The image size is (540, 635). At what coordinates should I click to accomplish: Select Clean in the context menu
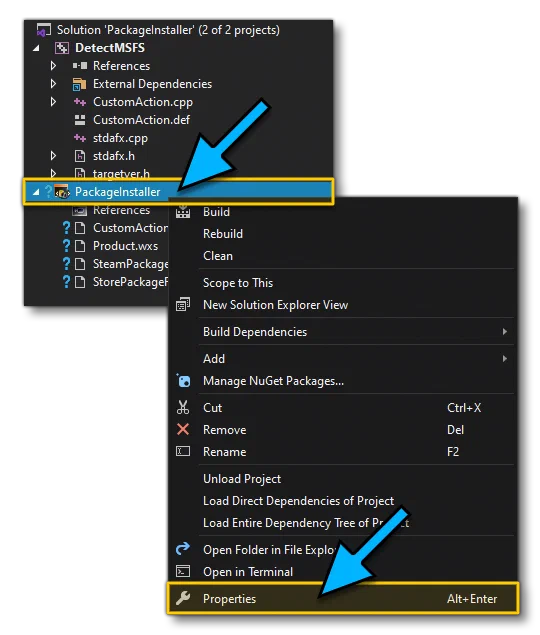pos(344,256)
